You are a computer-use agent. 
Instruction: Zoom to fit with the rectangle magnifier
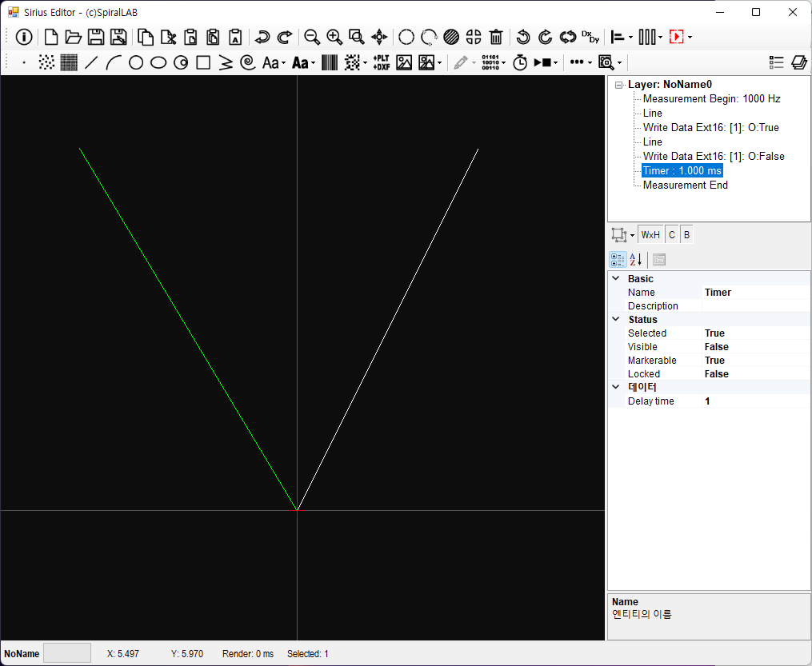click(357, 37)
